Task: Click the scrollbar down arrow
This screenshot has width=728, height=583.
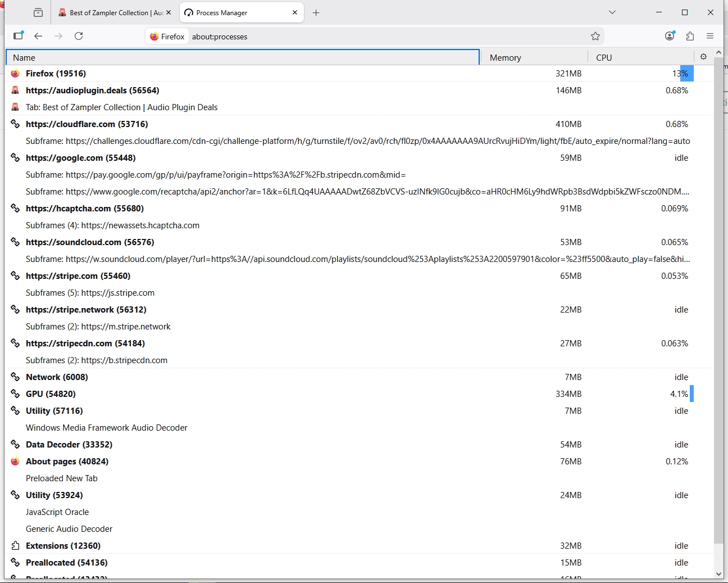Action: click(x=718, y=574)
